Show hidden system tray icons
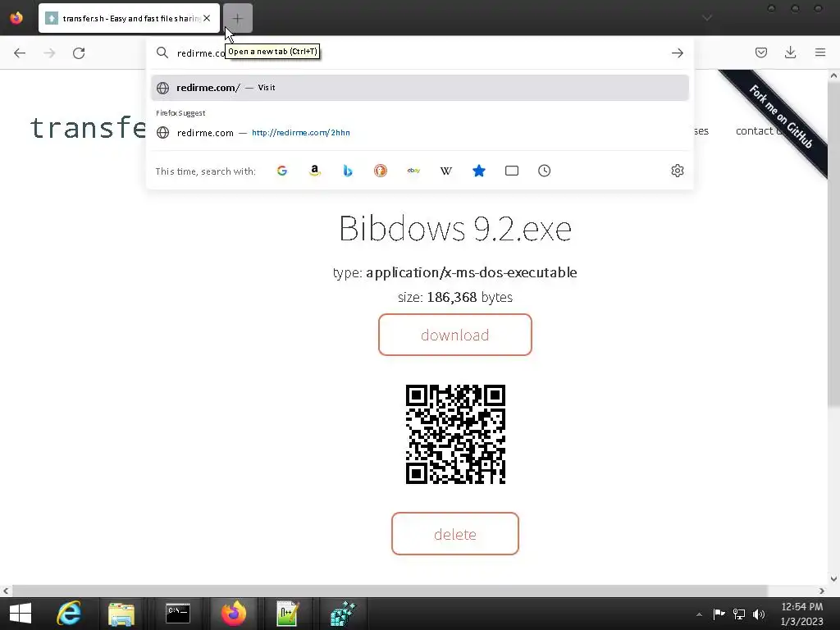This screenshot has width=840, height=630. [x=699, y=614]
